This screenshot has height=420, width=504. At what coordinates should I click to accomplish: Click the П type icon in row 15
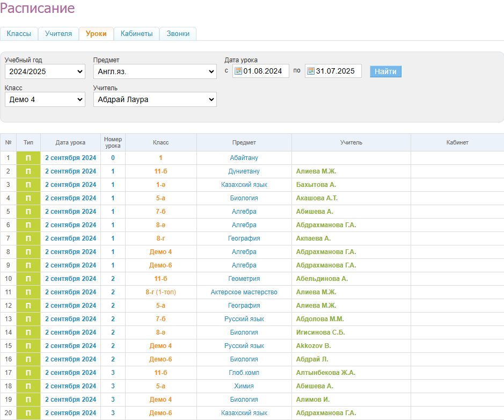28,346
